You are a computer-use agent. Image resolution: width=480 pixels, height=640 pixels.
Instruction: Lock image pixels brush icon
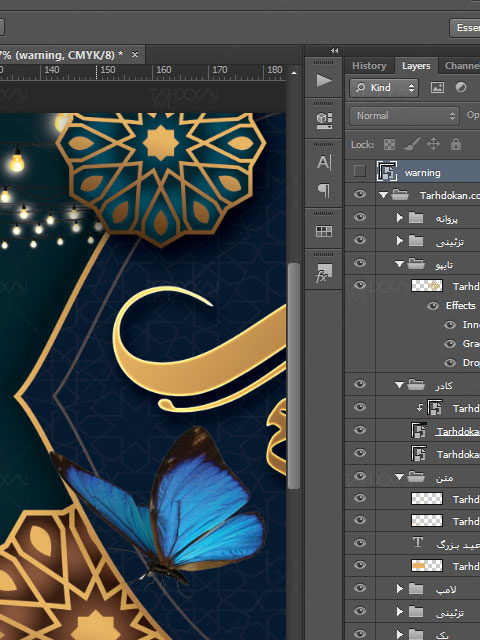411,144
